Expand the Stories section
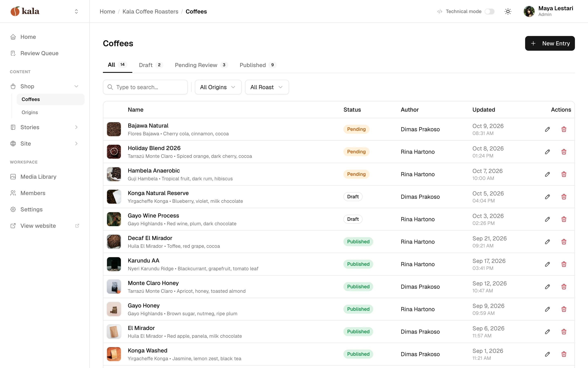 coord(45,127)
